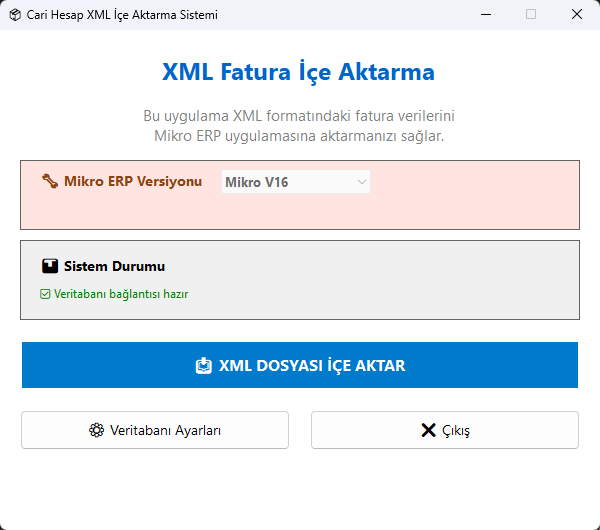Click the wrench icon beside Mikro ERP Versiyonu
This screenshot has height=530, width=600.
[50, 182]
